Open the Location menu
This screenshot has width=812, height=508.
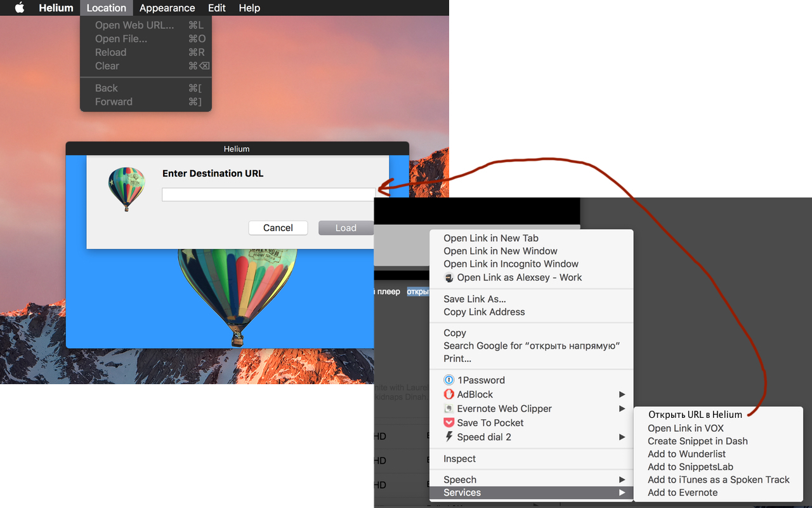tap(106, 8)
